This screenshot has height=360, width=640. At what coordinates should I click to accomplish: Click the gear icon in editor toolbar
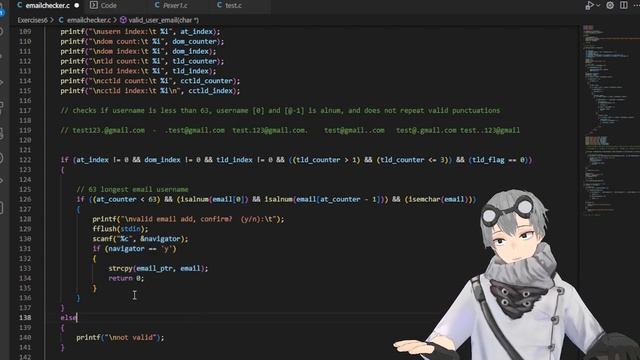(x=610, y=5)
